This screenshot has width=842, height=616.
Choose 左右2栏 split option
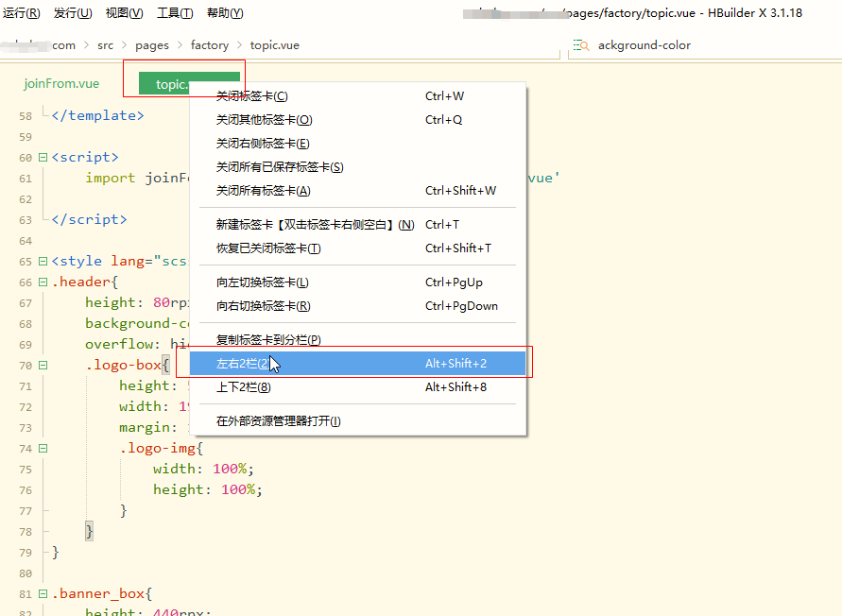[x=357, y=364]
